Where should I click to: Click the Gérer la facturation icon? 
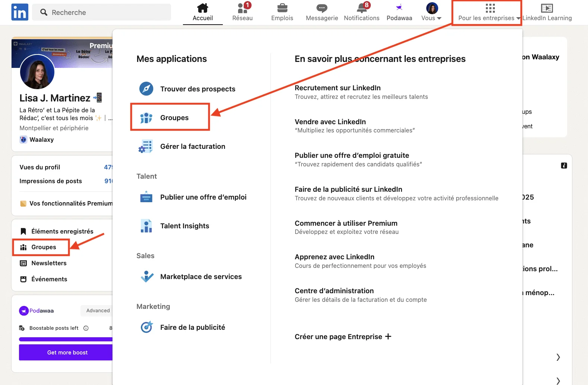pyautogui.click(x=146, y=147)
